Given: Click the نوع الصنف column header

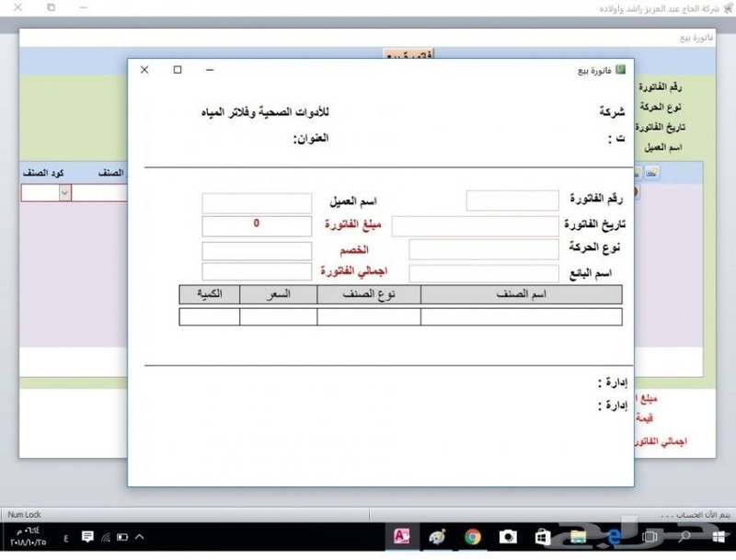Looking at the screenshot, I should click(x=369, y=294).
